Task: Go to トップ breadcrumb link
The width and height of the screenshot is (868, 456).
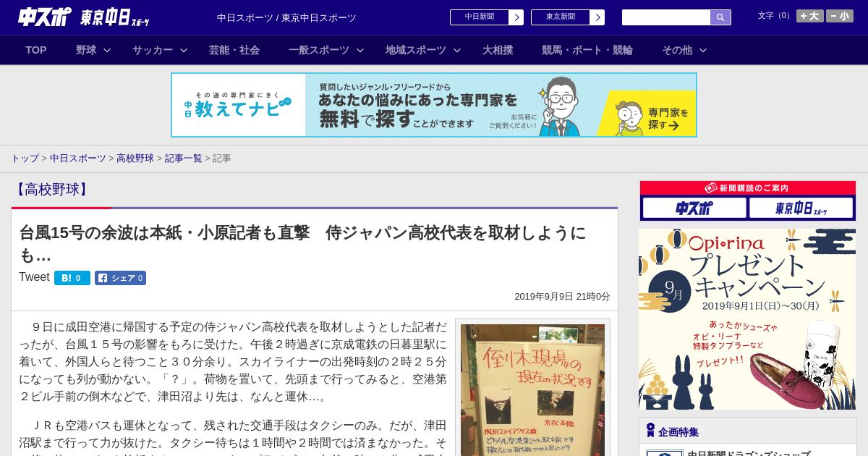Action: click(25, 158)
